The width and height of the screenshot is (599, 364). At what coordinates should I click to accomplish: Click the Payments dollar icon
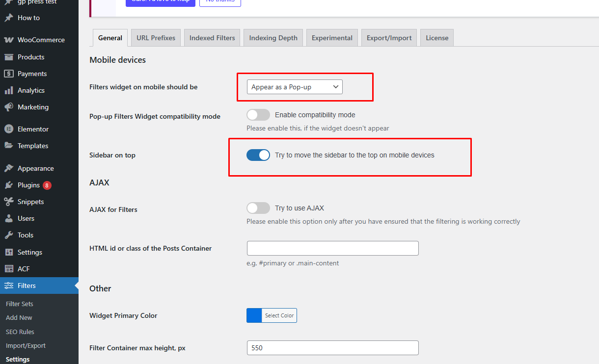pos(8,74)
